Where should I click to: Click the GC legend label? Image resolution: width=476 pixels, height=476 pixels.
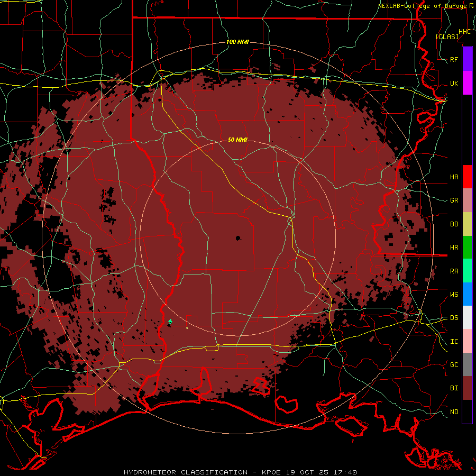click(x=454, y=364)
